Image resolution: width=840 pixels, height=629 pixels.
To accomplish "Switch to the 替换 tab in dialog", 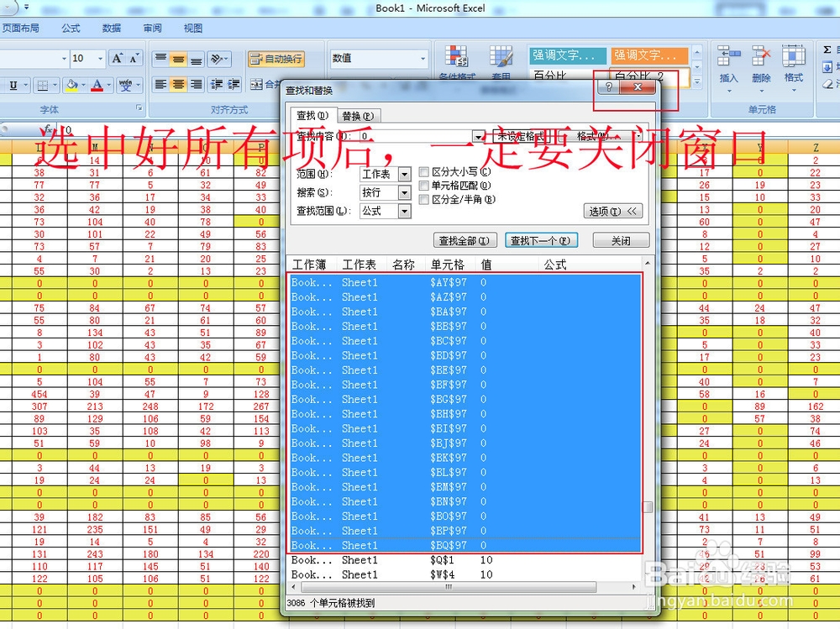I will click(358, 116).
